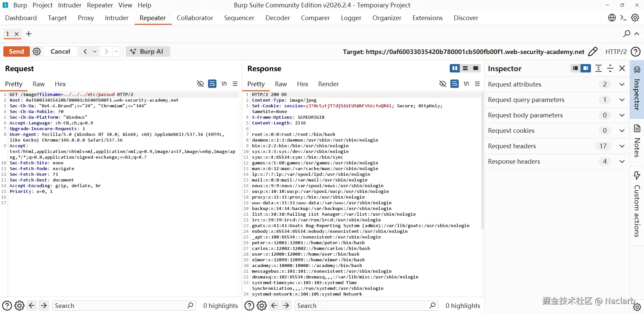The width and height of the screenshot is (644, 314).
Task: Jump to next Response search match
Action: (286, 305)
